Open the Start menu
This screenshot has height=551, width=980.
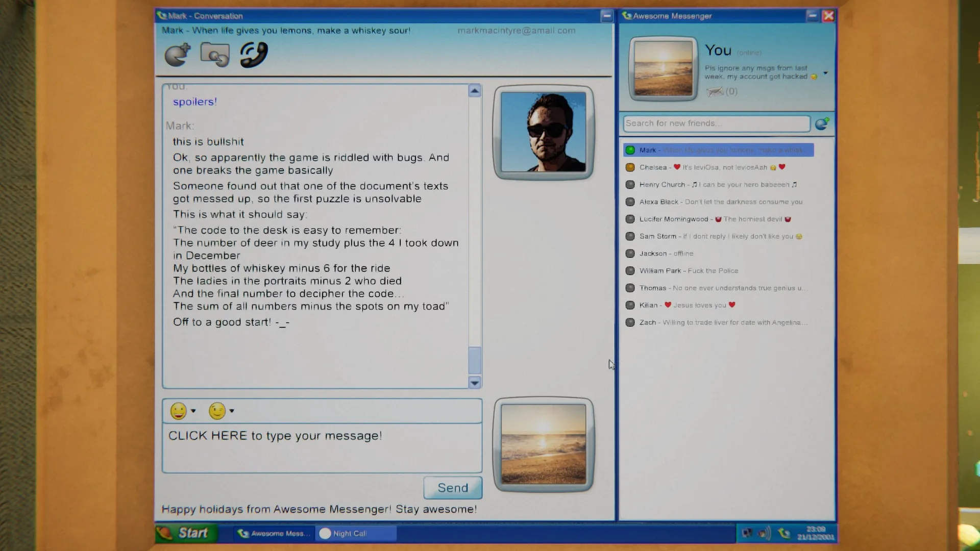point(186,533)
